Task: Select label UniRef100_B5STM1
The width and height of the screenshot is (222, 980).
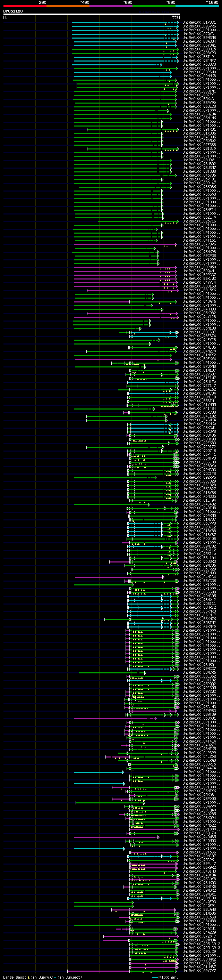Action: point(199,400)
